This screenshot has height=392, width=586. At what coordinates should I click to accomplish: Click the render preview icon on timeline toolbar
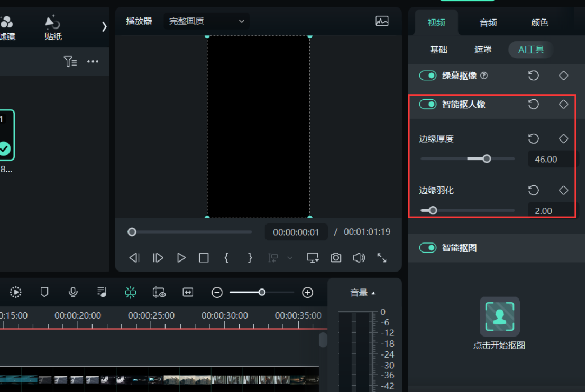point(16,292)
